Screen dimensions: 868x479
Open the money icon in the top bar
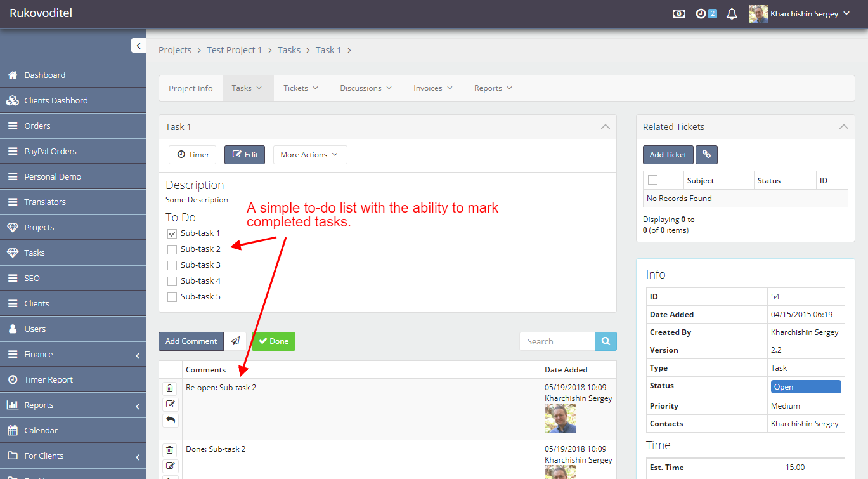[x=679, y=14]
